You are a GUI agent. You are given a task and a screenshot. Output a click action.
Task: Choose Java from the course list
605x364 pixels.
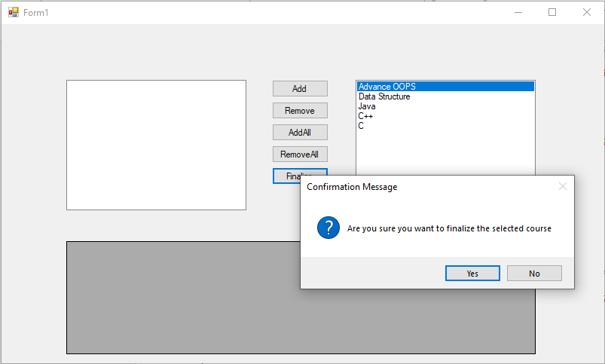(x=367, y=106)
